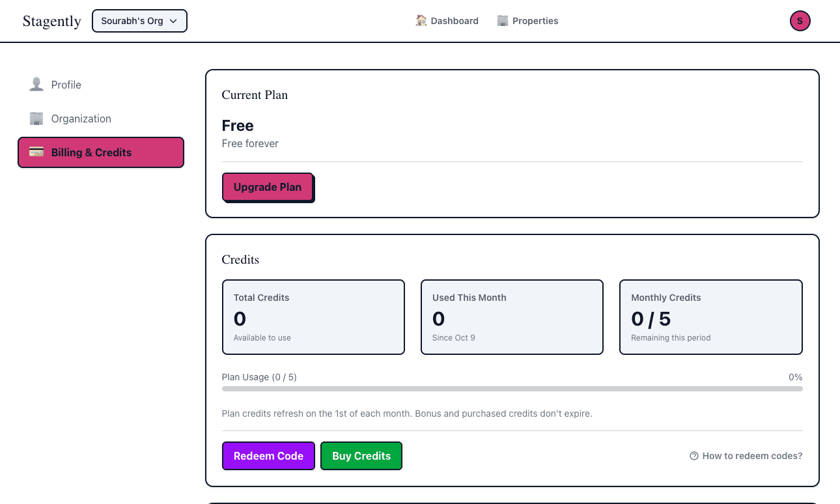Click the "0 / 5" monthly credits value
840x504 pixels.
(651, 318)
